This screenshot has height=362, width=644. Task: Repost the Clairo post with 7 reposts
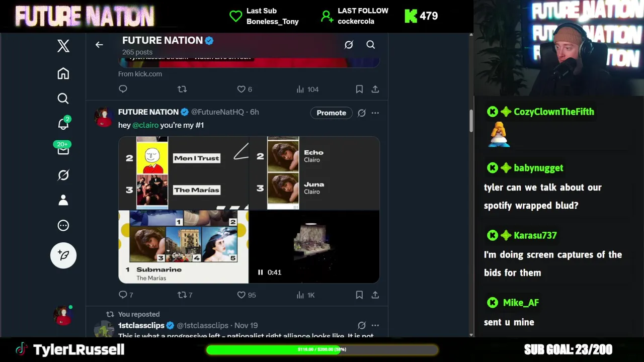[185, 295]
